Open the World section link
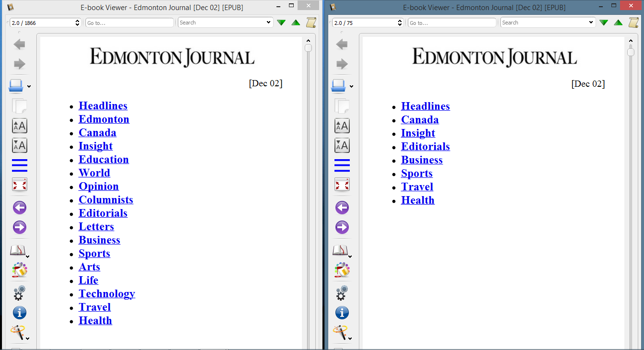This screenshot has height=350, width=644. [x=94, y=173]
